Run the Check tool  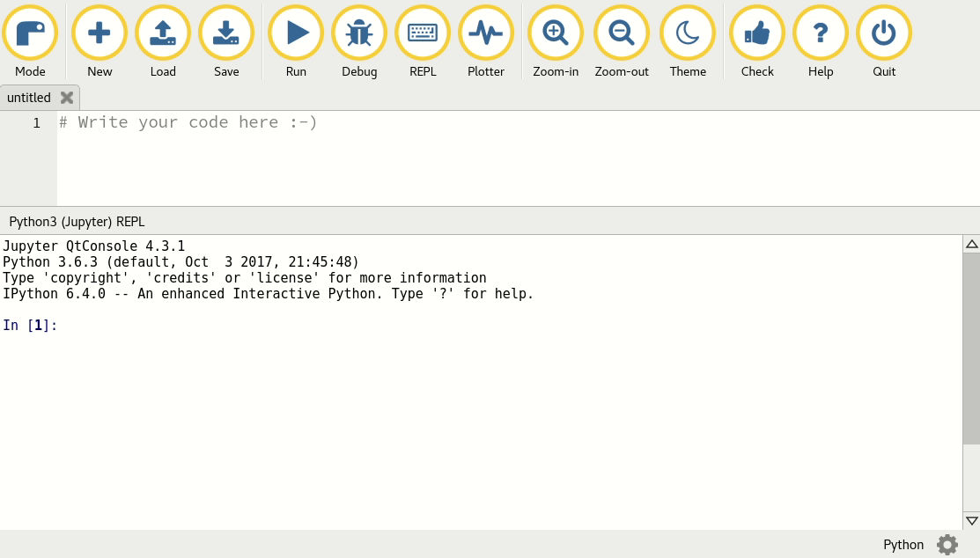(757, 33)
